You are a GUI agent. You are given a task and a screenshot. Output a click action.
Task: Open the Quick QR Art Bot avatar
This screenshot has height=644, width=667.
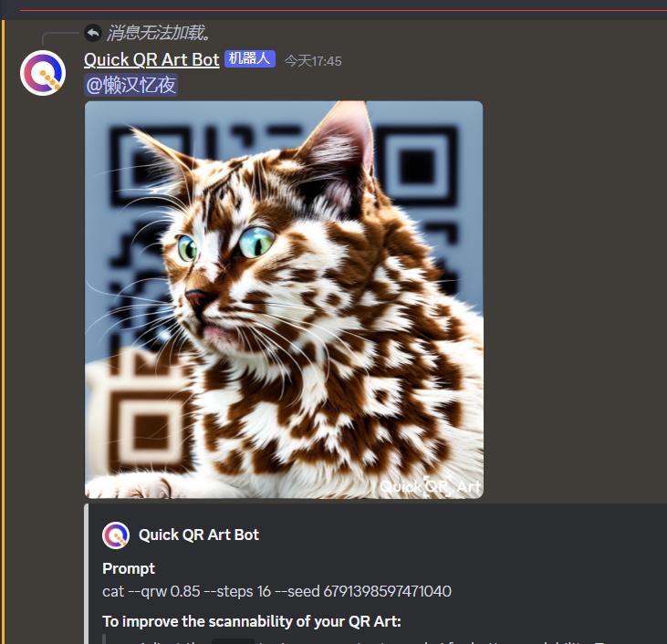click(43, 73)
